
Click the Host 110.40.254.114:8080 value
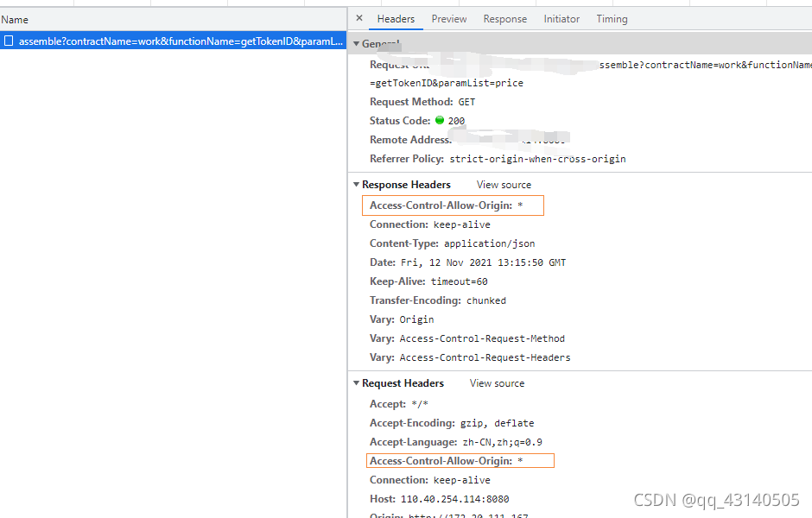click(x=454, y=499)
